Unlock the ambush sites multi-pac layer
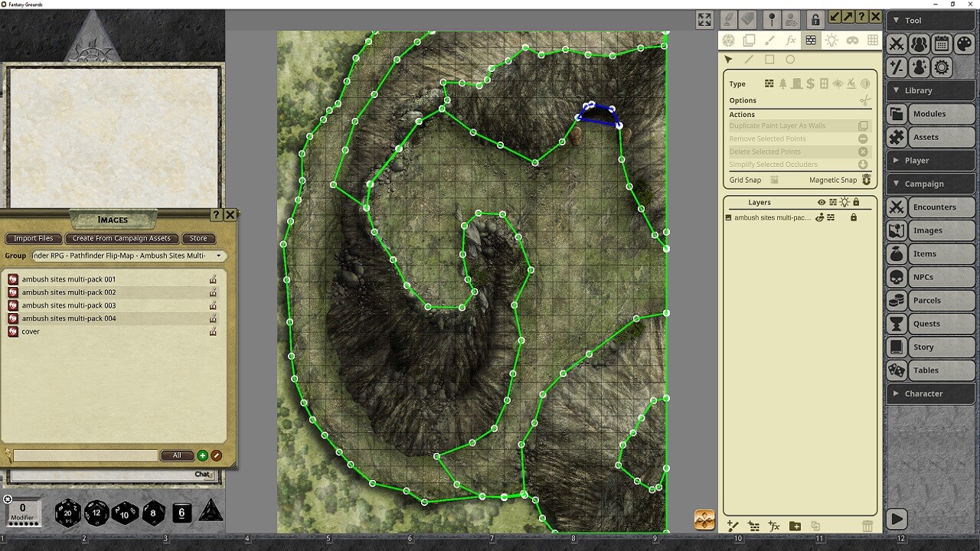Viewport: 980px width, 551px height. tap(852, 218)
